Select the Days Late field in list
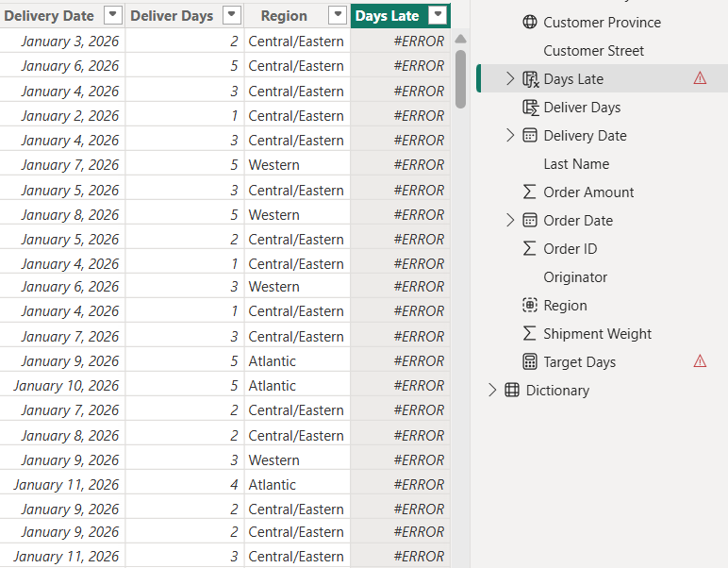This screenshot has width=728, height=568. 573,79
